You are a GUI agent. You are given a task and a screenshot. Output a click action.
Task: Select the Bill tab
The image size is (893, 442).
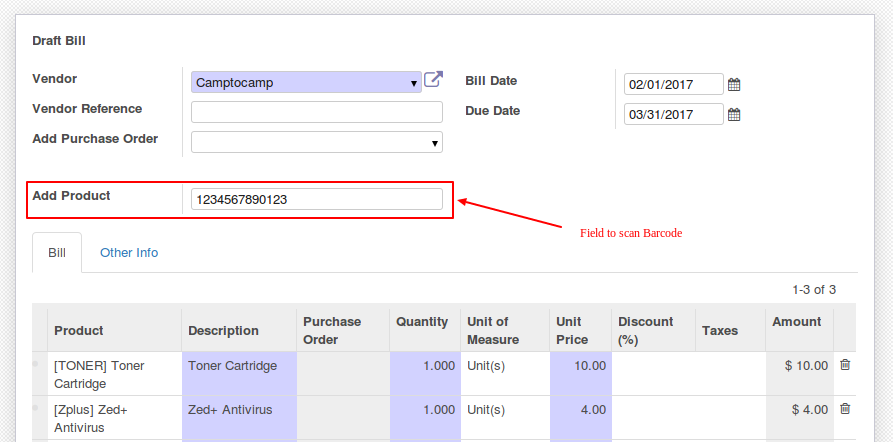coord(57,252)
